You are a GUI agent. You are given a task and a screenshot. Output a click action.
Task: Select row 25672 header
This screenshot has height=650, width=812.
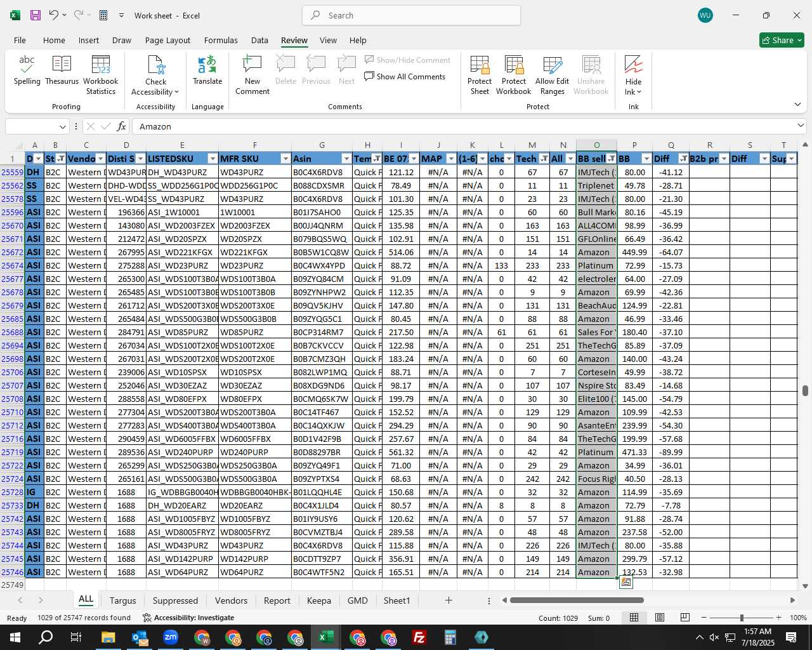12,252
